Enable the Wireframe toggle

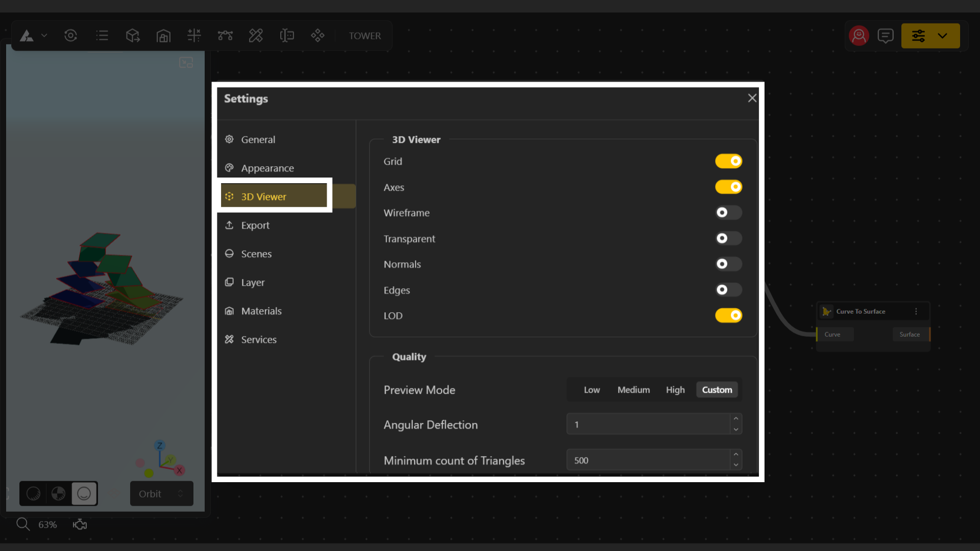728,213
